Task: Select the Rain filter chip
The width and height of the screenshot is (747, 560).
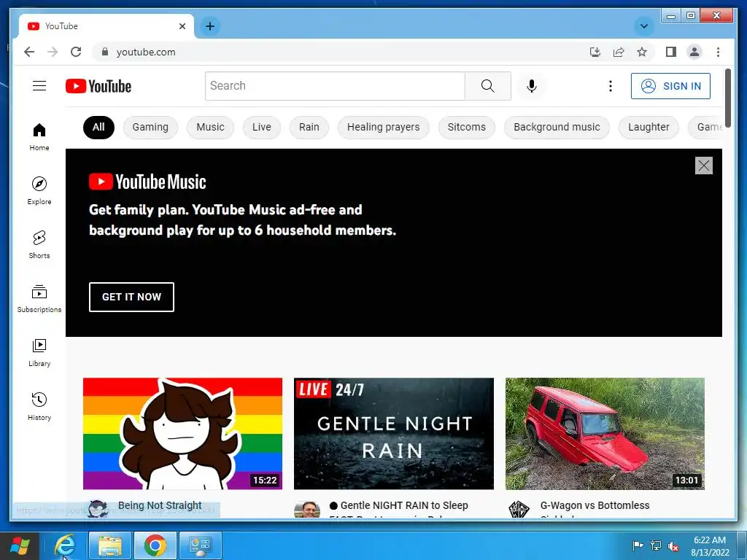Action: click(x=309, y=127)
